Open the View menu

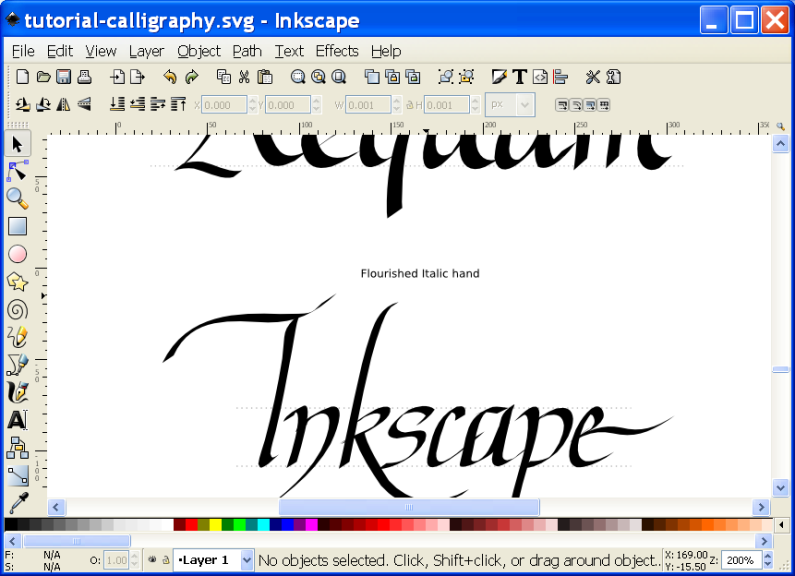[x=101, y=51]
